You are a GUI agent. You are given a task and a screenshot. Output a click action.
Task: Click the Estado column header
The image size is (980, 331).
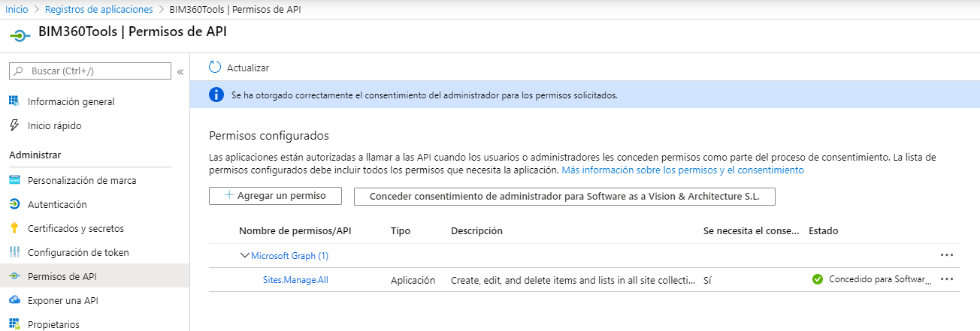[x=823, y=230]
